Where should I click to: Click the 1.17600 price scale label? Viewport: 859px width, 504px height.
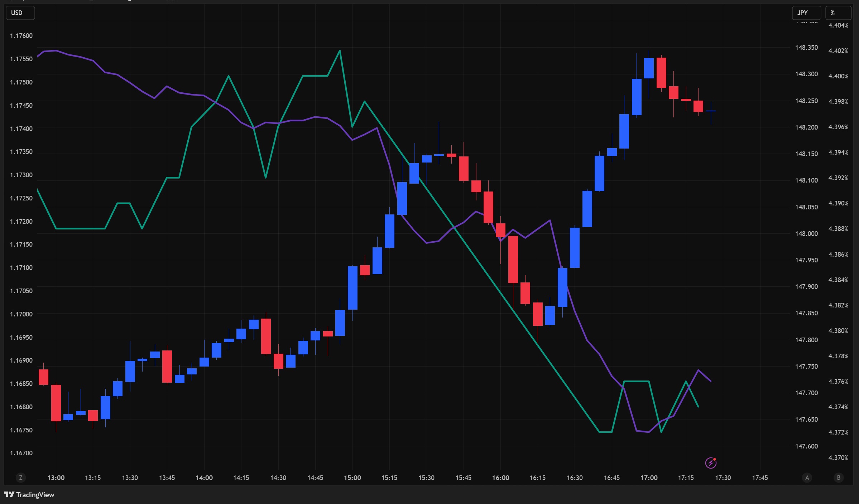[21, 36]
